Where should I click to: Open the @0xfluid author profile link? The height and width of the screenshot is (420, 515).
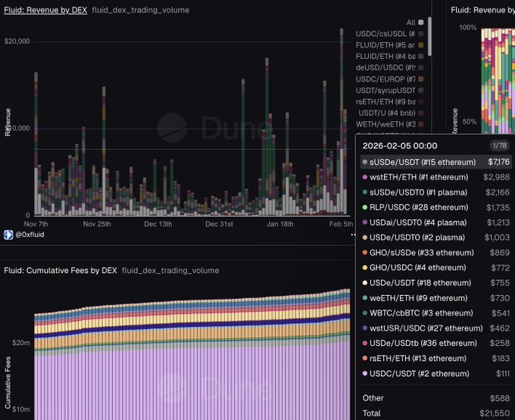coord(30,235)
